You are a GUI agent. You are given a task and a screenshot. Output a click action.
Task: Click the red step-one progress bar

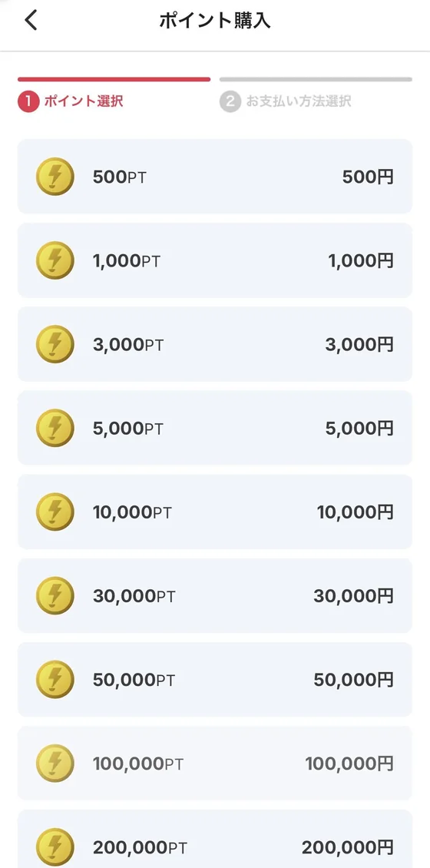coord(114,79)
